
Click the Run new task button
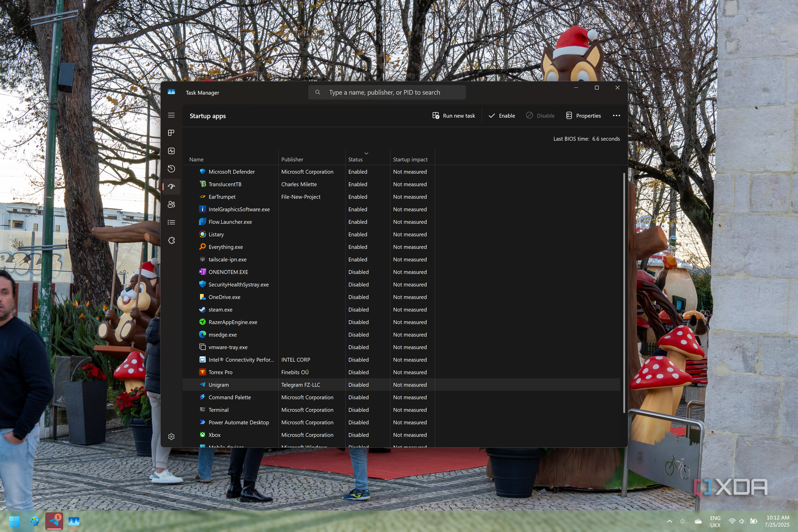[x=453, y=116]
